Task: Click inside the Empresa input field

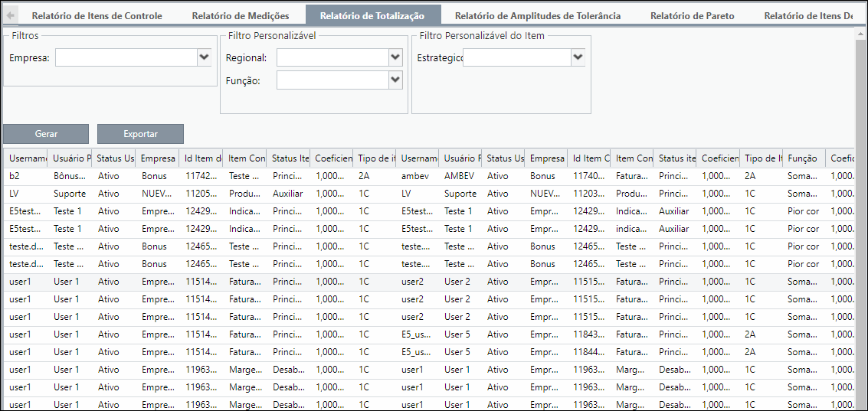Action: pos(126,57)
